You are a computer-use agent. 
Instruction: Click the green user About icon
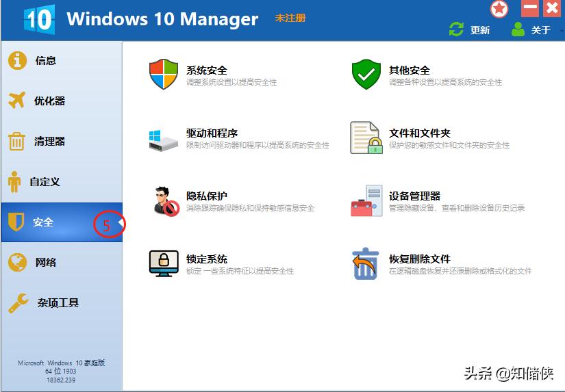point(518,29)
